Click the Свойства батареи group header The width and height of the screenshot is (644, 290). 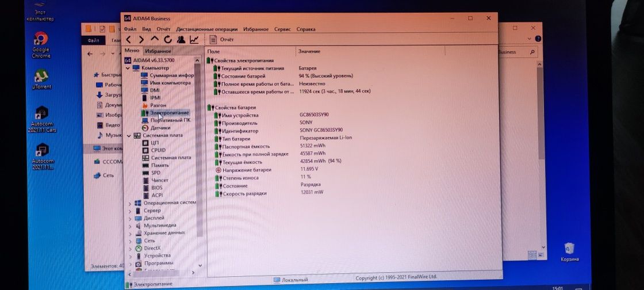(232, 108)
